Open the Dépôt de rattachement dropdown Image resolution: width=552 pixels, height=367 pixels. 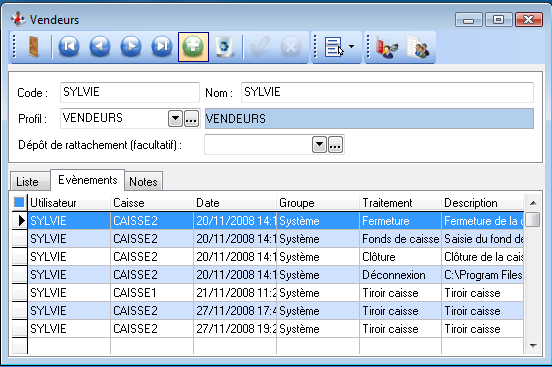[x=319, y=144]
